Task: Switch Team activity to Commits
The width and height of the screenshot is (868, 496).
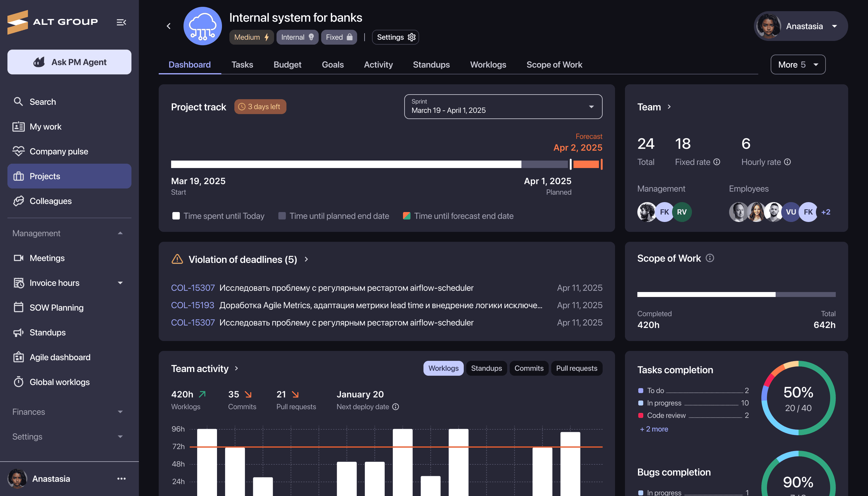Action: click(x=529, y=368)
